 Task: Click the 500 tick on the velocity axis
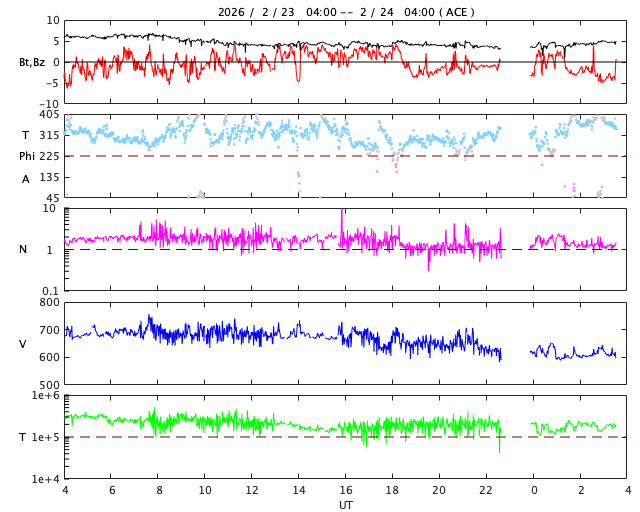[x=49, y=385]
